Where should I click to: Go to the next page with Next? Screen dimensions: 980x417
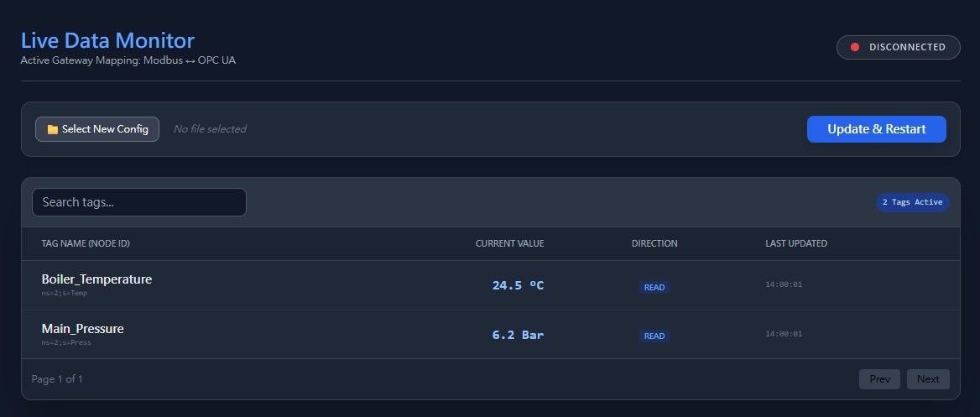[928, 379]
